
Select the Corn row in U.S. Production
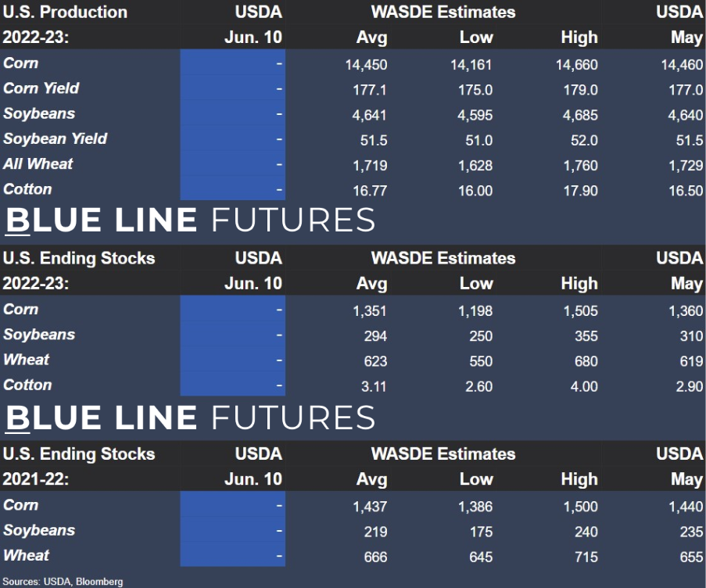(x=353, y=63)
